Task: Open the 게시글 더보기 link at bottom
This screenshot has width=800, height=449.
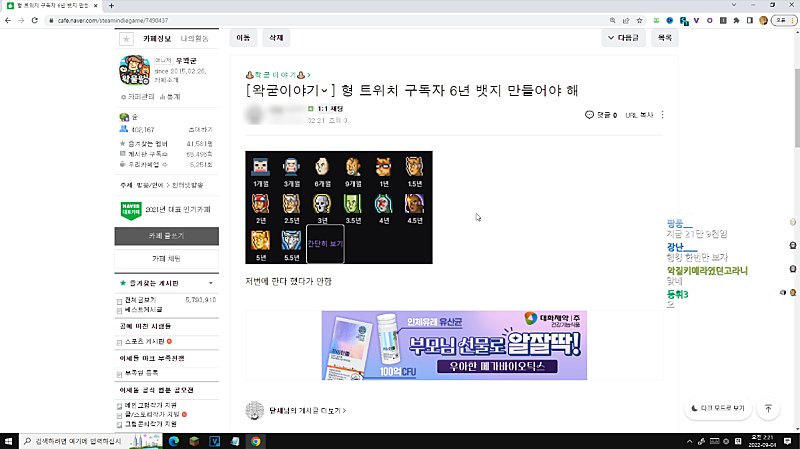Action: pyautogui.click(x=308, y=411)
